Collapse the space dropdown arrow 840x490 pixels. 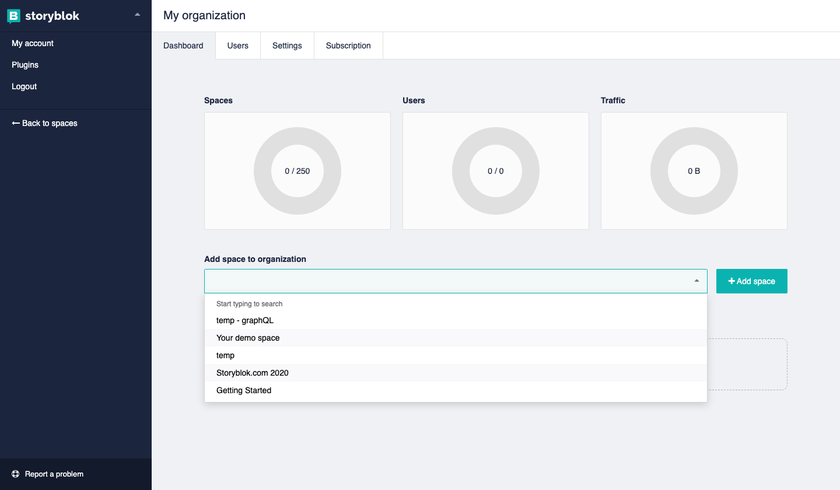696,281
